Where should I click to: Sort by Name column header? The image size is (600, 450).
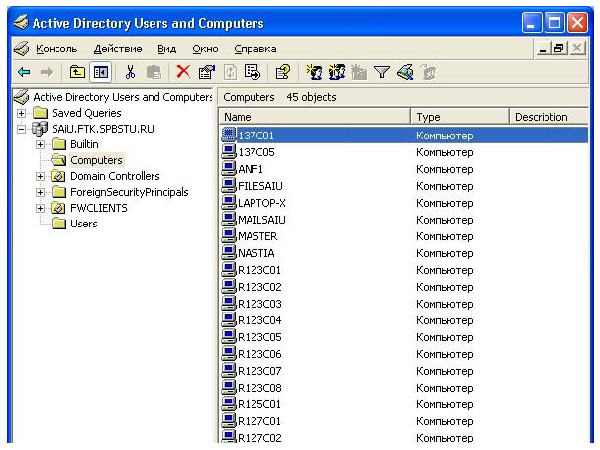point(315,117)
